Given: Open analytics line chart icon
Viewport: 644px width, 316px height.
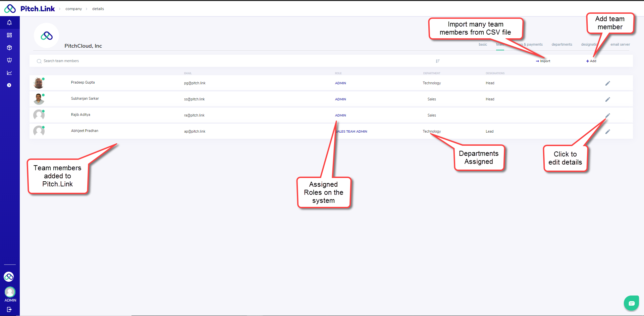Looking at the screenshot, I should [9, 73].
